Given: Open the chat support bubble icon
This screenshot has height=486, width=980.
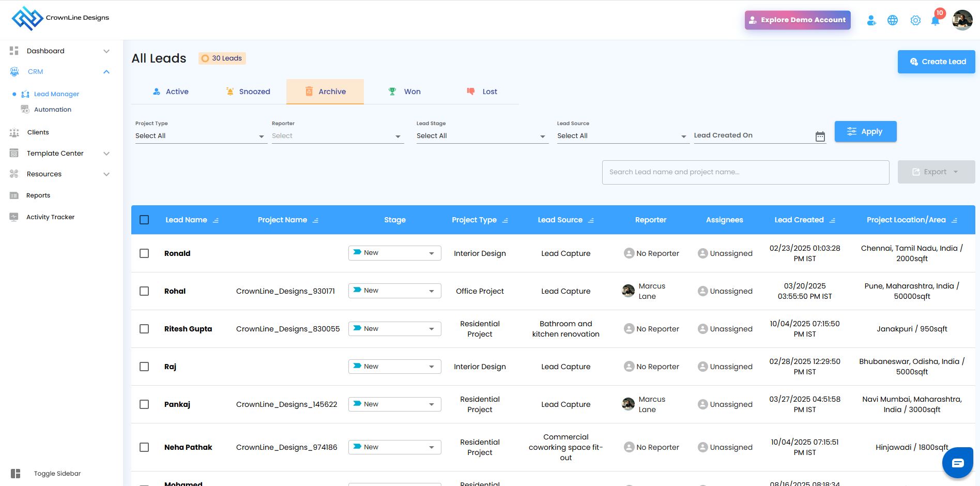Looking at the screenshot, I should pos(957,463).
